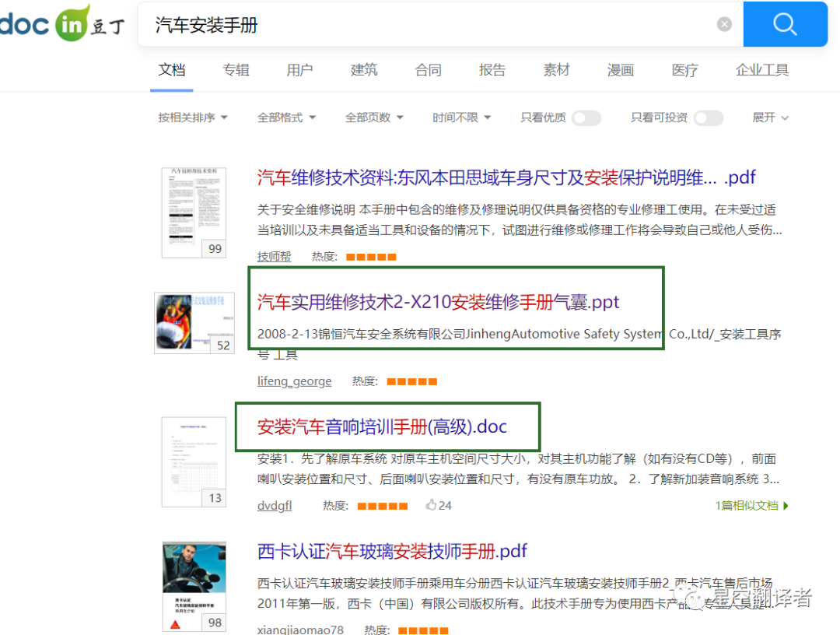Open the 素材 category section

(x=555, y=69)
